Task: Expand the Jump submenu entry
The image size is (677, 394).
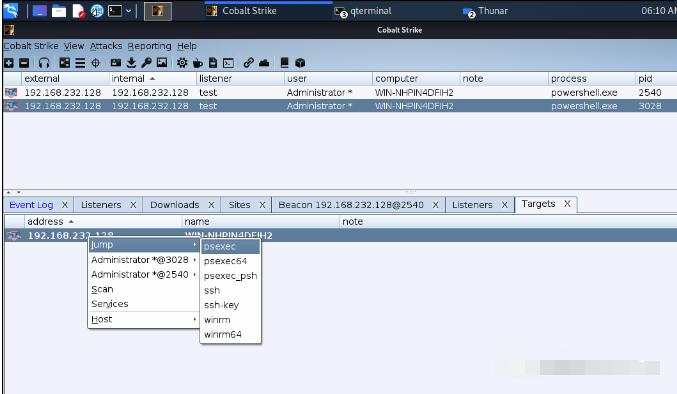Action: coord(144,245)
